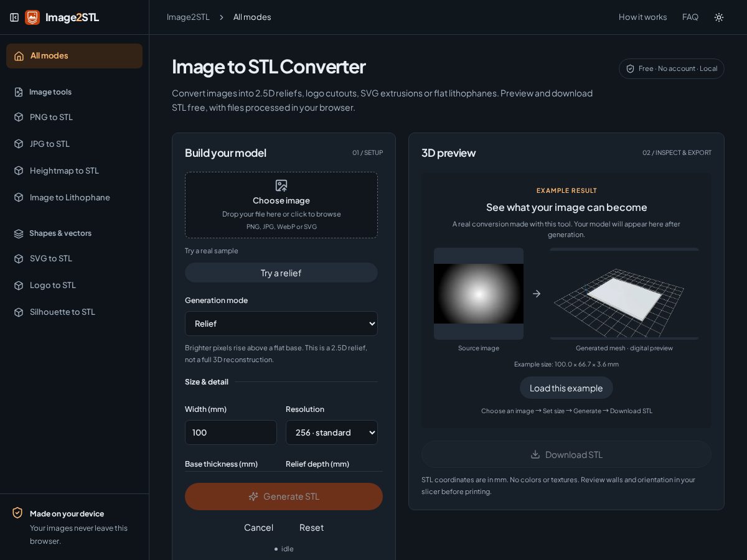Click the Size & detail section heading
This screenshot has width=747, height=560.
[x=207, y=382]
